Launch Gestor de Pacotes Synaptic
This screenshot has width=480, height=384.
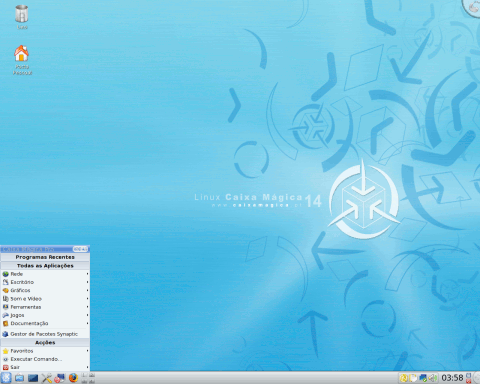45,334
